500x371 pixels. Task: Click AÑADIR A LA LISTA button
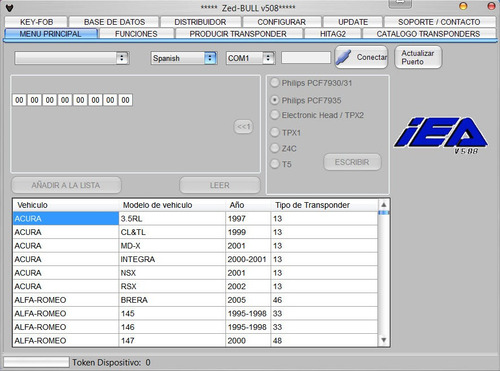66,185
